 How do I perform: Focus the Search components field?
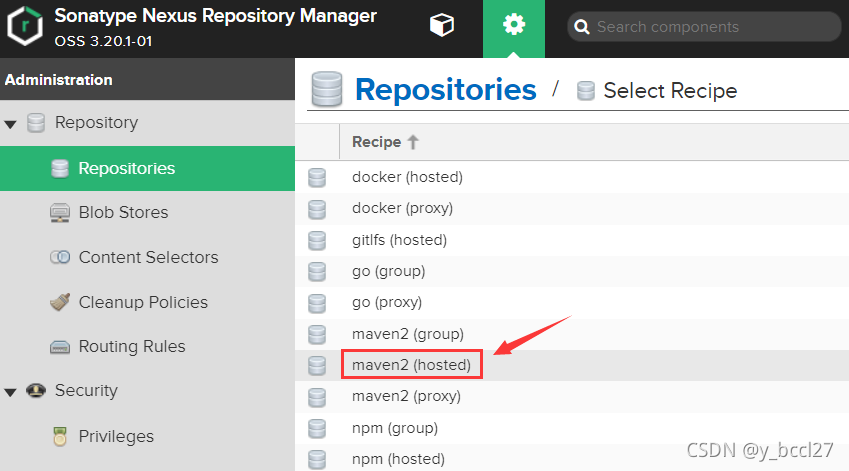coord(704,27)
